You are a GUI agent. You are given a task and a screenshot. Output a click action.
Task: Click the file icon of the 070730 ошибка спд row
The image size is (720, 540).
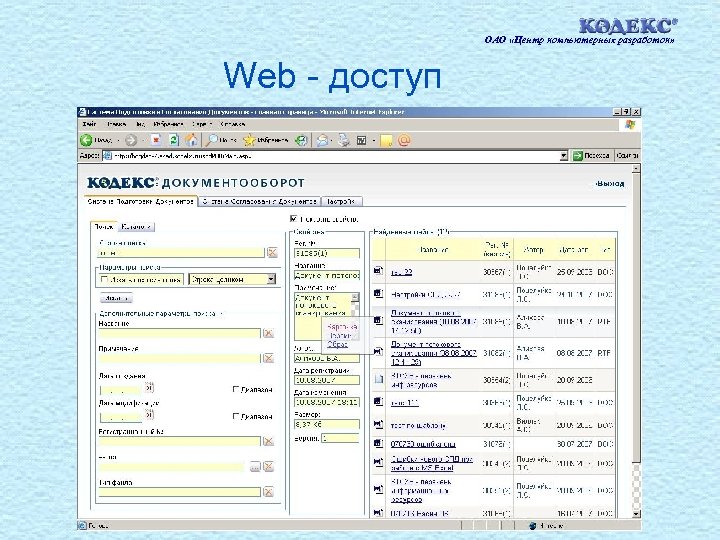(x=378, y=444)
